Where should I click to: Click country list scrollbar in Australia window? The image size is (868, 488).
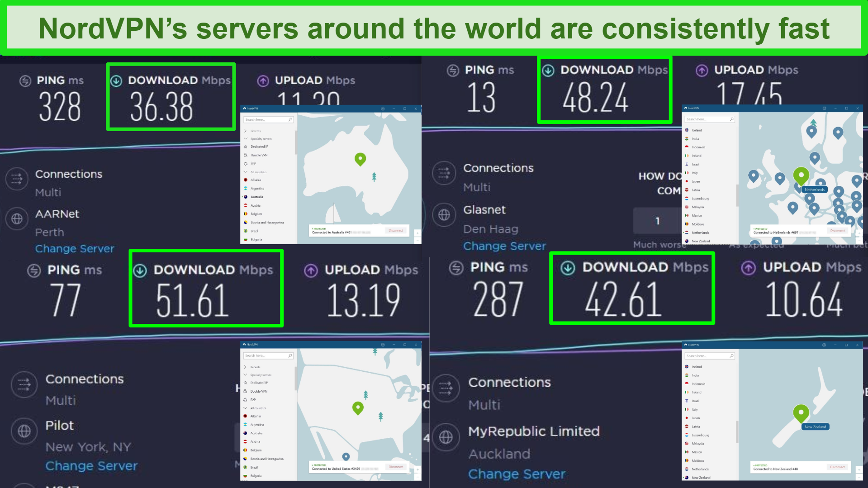(x=296, y=142)
